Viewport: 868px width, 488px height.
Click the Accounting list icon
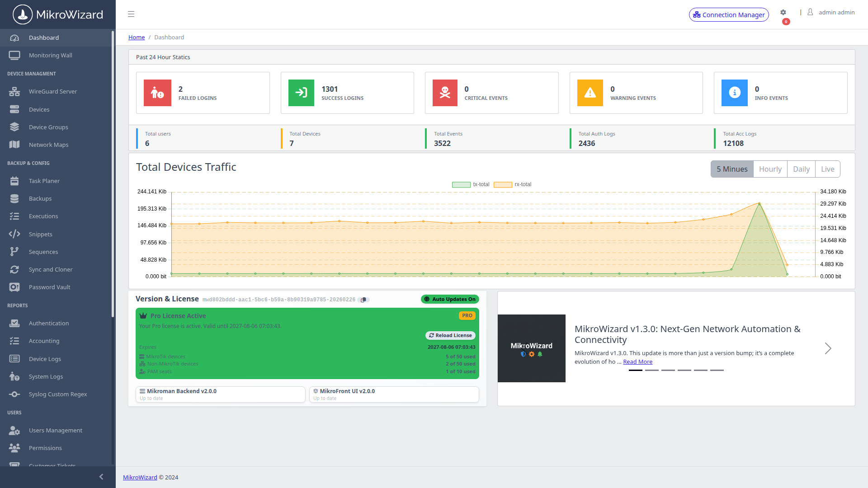[14, 341]
